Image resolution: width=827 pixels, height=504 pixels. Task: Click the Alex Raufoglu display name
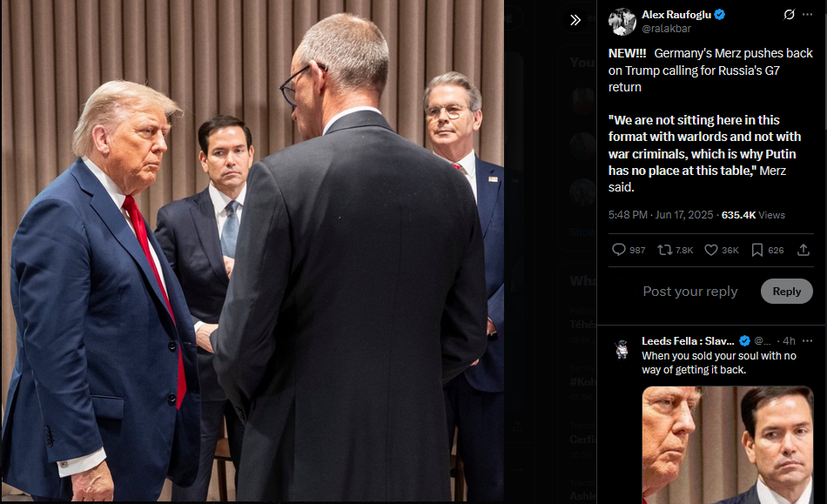676,15
